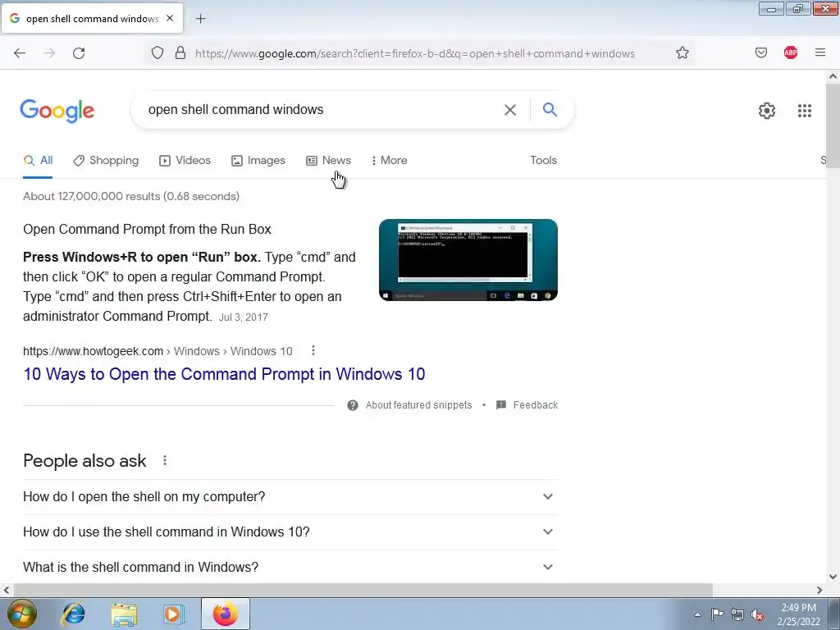Click inside the Google search input field
This screenshot has height=630, width=840.
322,110
